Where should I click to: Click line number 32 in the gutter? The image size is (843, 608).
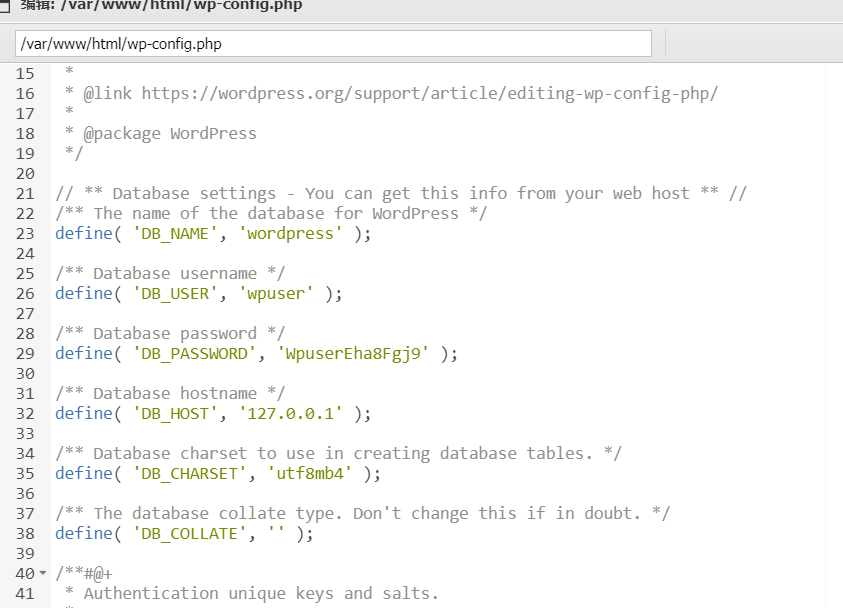[25, 413]
